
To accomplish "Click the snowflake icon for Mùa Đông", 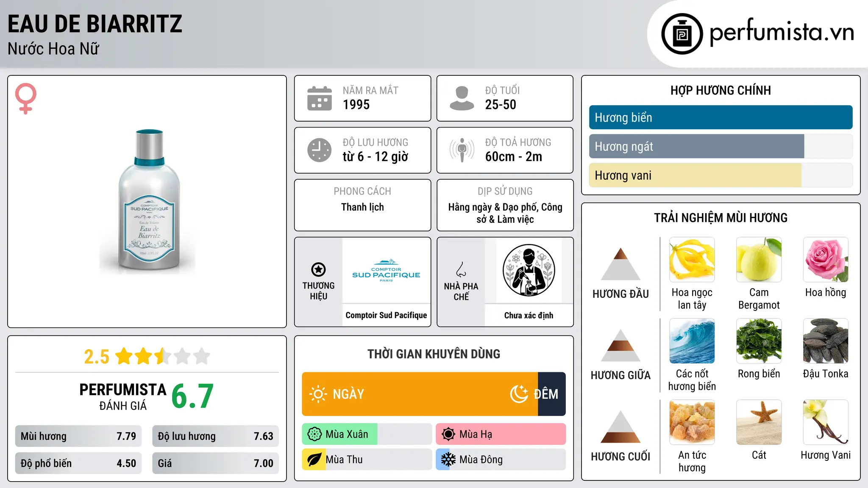I will click(448, 460).
